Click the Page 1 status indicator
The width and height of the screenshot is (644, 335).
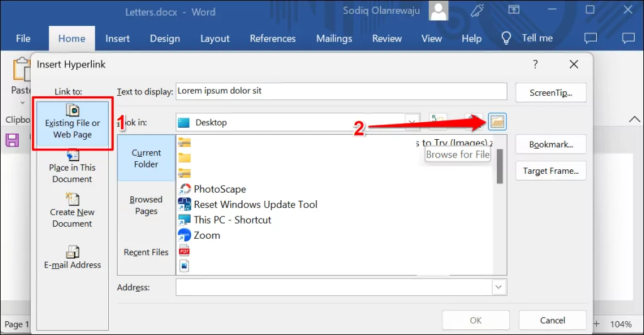coord(16,324)
